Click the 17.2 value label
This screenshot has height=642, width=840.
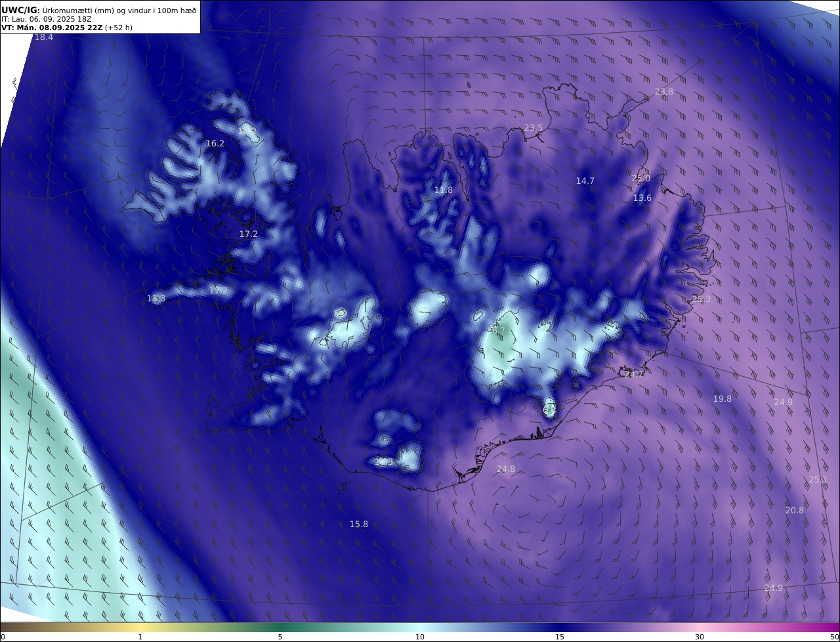[x=248, y=234]
